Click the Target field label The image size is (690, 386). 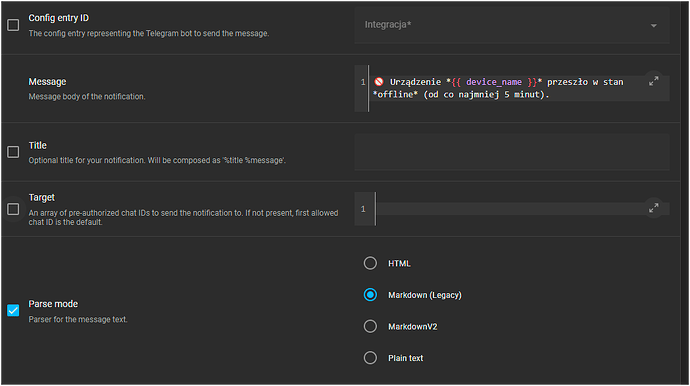point(42,198)
